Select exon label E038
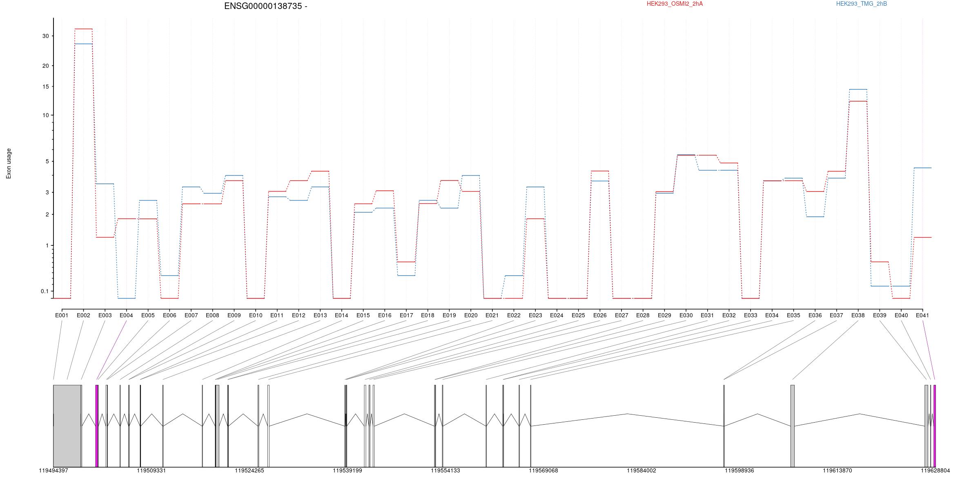The height and width of the screenshot is (490, 980). point(858,315)
